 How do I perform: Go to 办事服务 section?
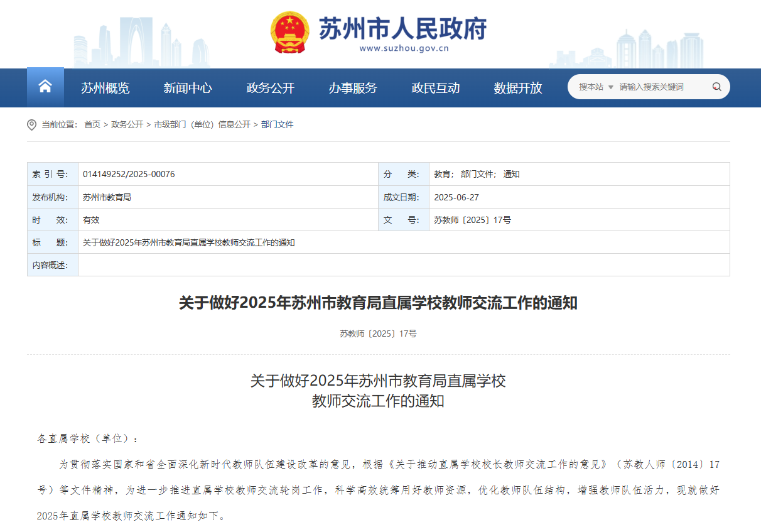pyautogui.click(x=352, y=88)
